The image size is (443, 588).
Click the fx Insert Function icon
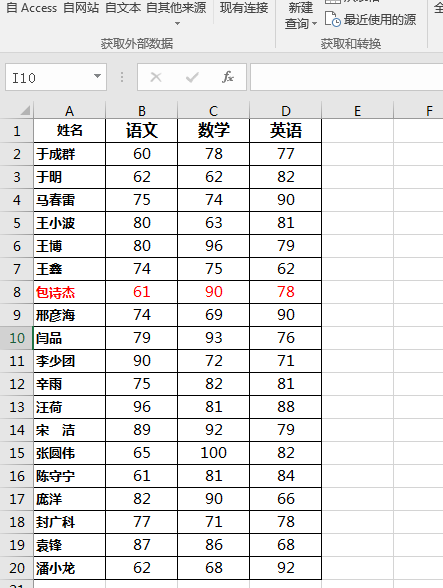coord(228,77)
